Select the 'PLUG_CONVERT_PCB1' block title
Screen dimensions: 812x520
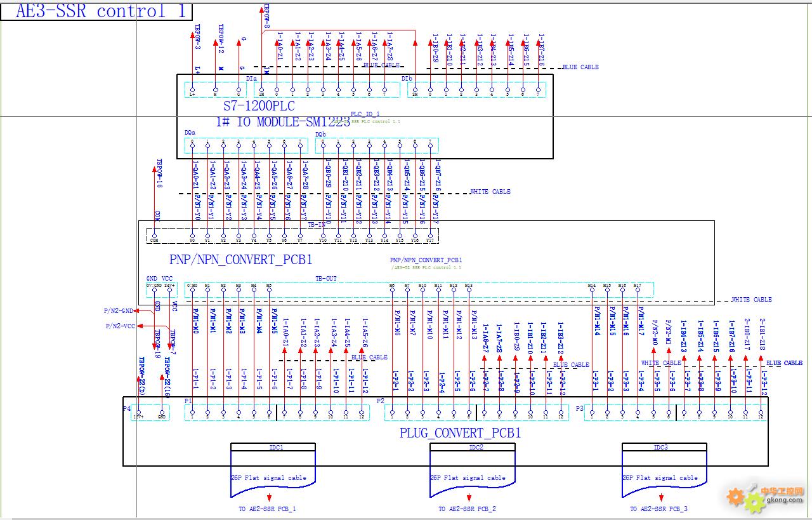coord(460,433)
